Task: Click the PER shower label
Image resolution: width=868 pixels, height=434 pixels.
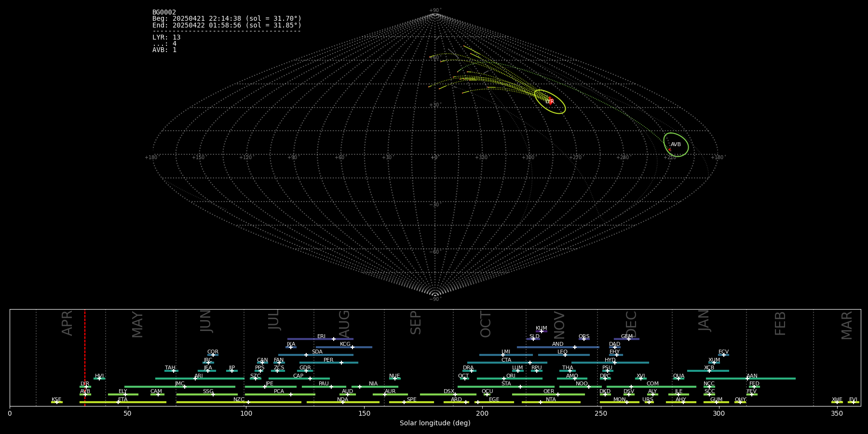Action: 328,360
